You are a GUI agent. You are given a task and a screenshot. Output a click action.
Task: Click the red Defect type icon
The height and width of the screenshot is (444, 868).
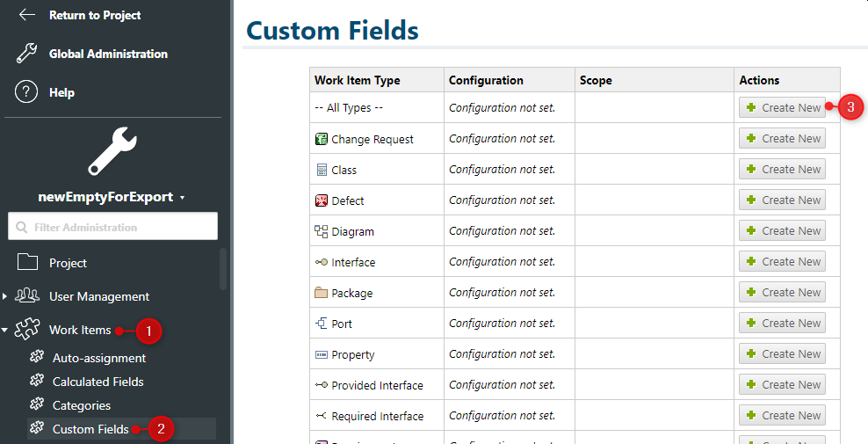point(321,200)
